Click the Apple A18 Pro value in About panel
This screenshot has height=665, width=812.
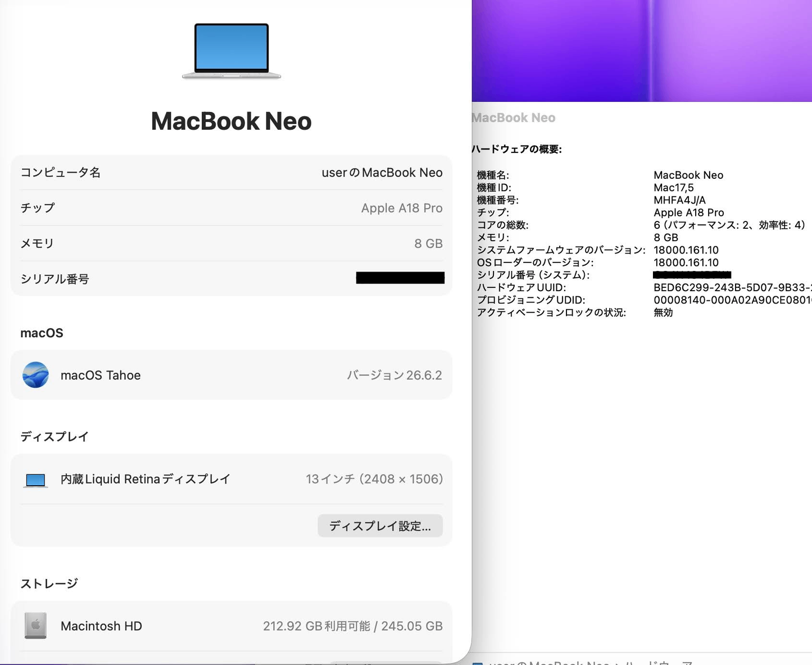(402, 208)
